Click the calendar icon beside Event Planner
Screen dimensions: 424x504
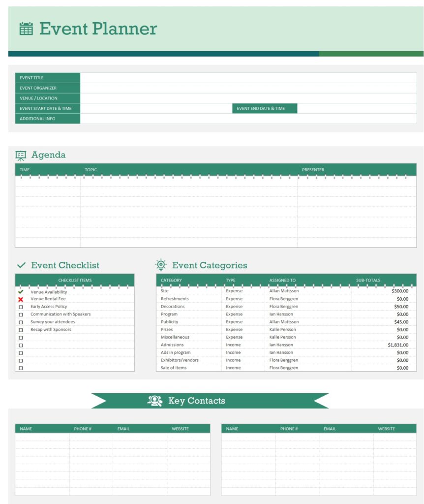[x=26, y=29]
